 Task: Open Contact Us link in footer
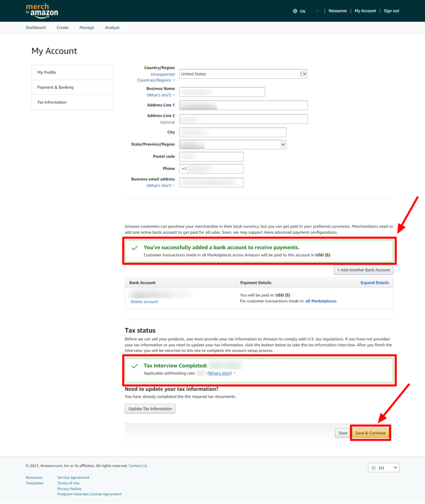coord(138,466)
